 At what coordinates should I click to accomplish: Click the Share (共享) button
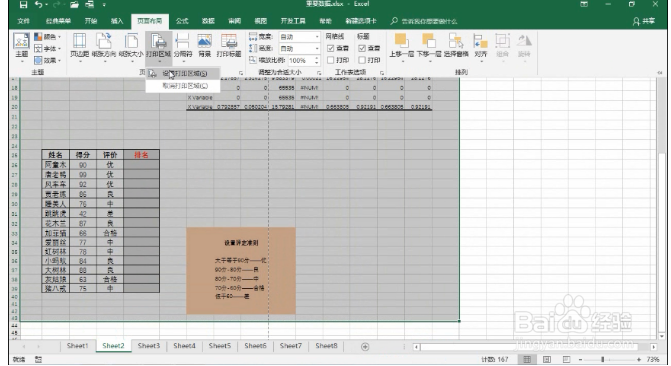tap(644, 21)
